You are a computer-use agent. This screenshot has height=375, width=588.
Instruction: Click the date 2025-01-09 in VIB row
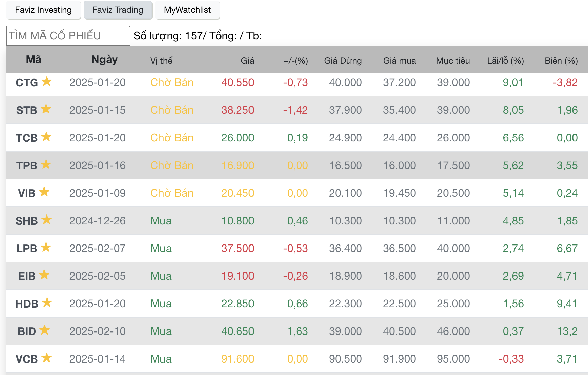pyautogui.click(x=97, y=193)
